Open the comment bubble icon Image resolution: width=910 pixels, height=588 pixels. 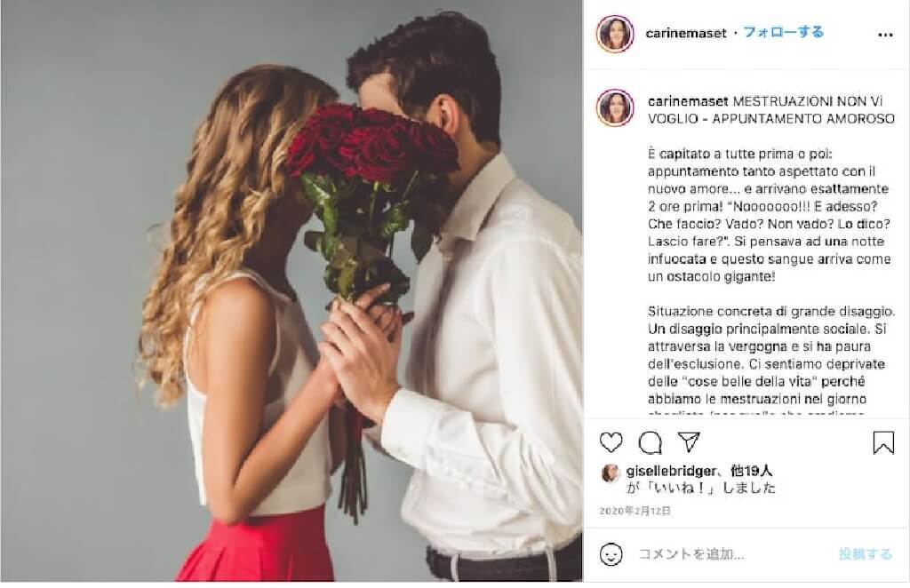(650, 442)
